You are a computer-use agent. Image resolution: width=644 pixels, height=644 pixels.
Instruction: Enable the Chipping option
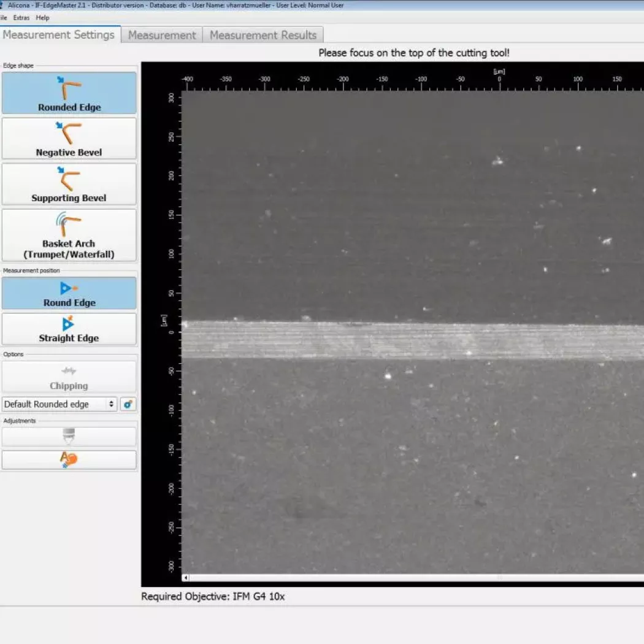69,377
